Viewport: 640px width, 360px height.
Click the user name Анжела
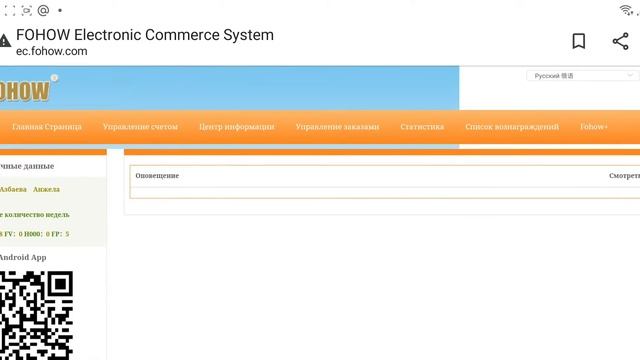click(x=47, y=189)
